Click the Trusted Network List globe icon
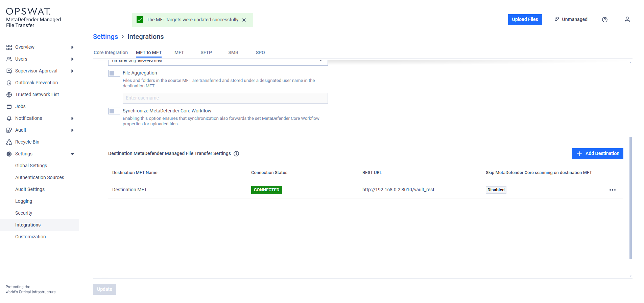 (9, 95)
